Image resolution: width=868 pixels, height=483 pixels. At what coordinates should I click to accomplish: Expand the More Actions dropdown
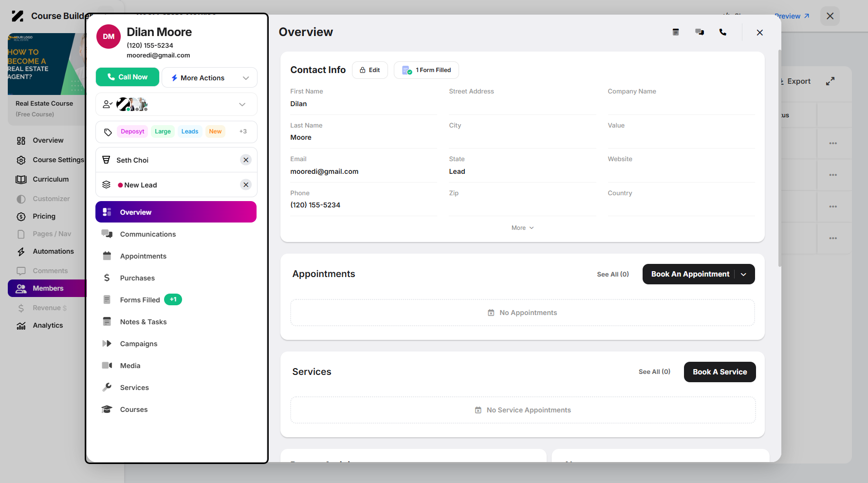pos(209,78)
